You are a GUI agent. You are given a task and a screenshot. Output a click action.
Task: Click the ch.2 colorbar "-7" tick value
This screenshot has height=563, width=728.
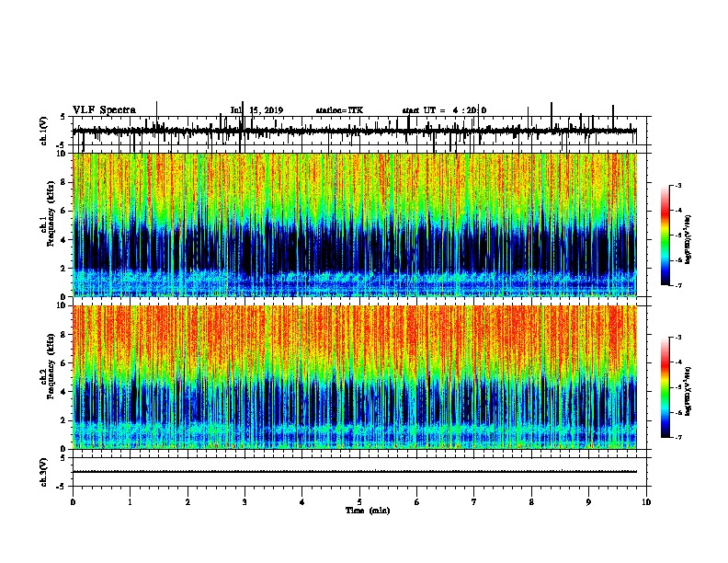coord(678,437)
